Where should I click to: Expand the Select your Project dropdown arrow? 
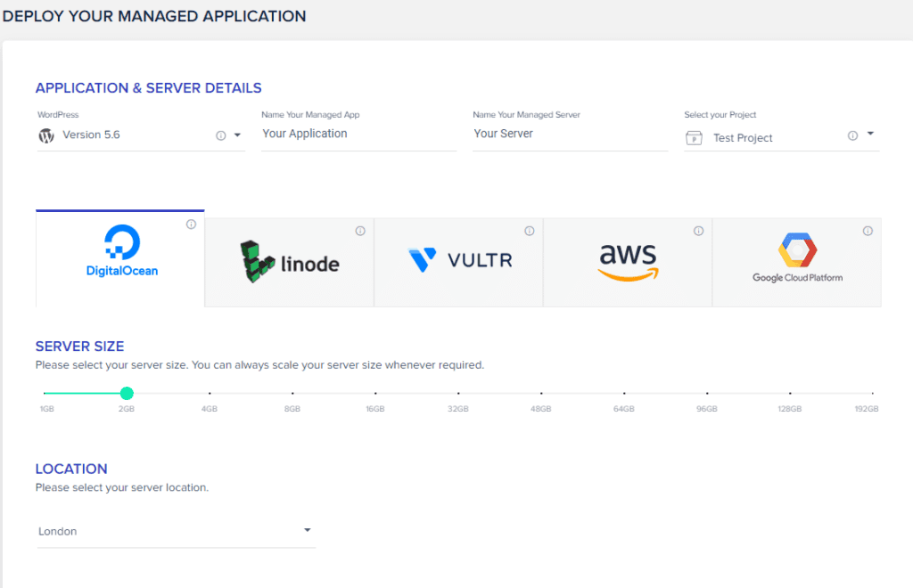coord(870,134)
